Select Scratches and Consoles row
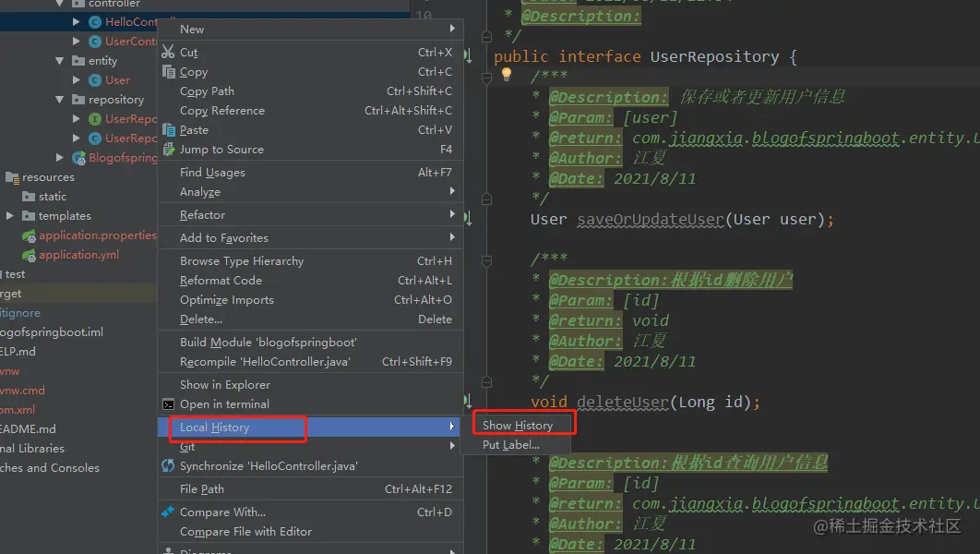 tap(50, 468)
